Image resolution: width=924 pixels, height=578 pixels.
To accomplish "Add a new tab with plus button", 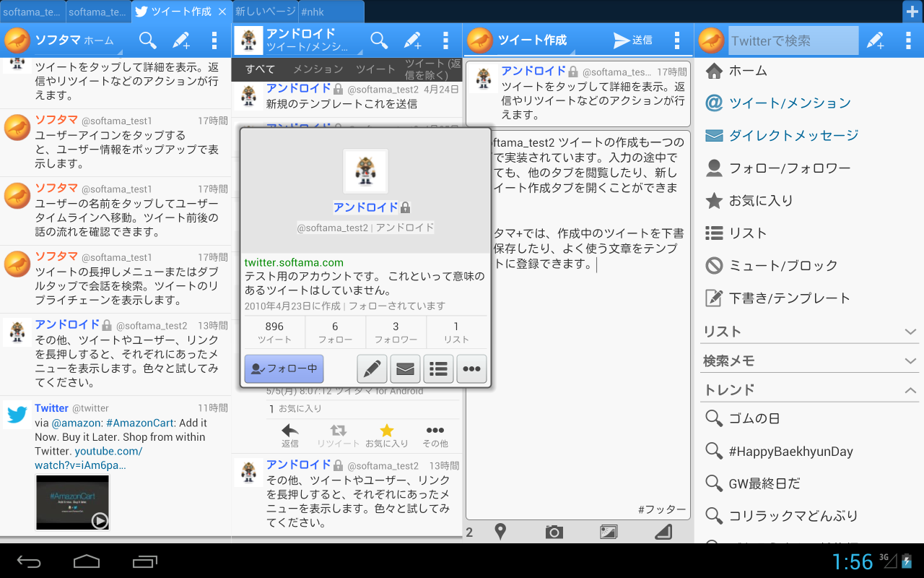I will coord(912,12).
